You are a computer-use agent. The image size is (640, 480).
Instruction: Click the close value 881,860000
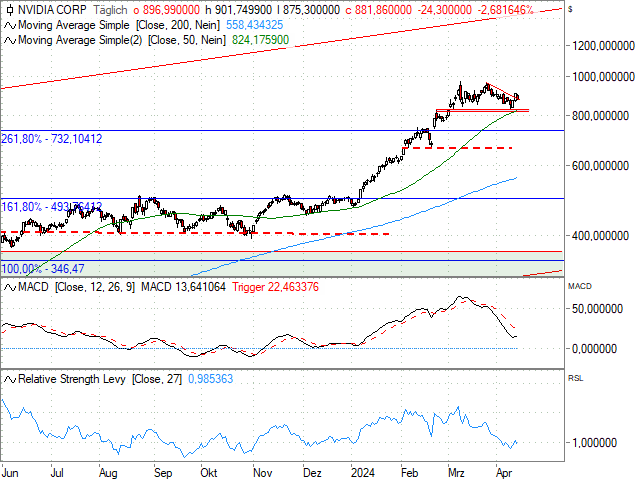pyautogui.click(x=383, y=10)
